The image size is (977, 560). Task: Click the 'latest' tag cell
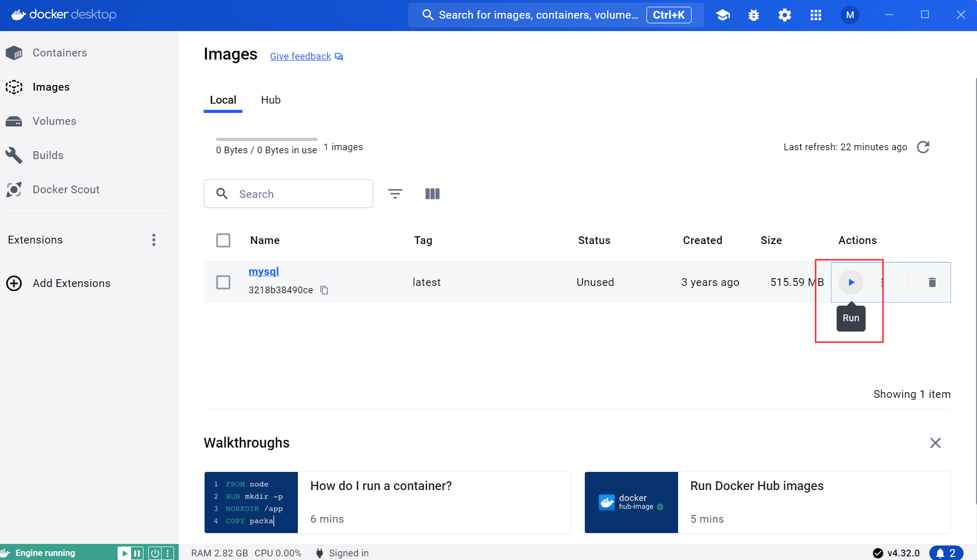(427, 282)
